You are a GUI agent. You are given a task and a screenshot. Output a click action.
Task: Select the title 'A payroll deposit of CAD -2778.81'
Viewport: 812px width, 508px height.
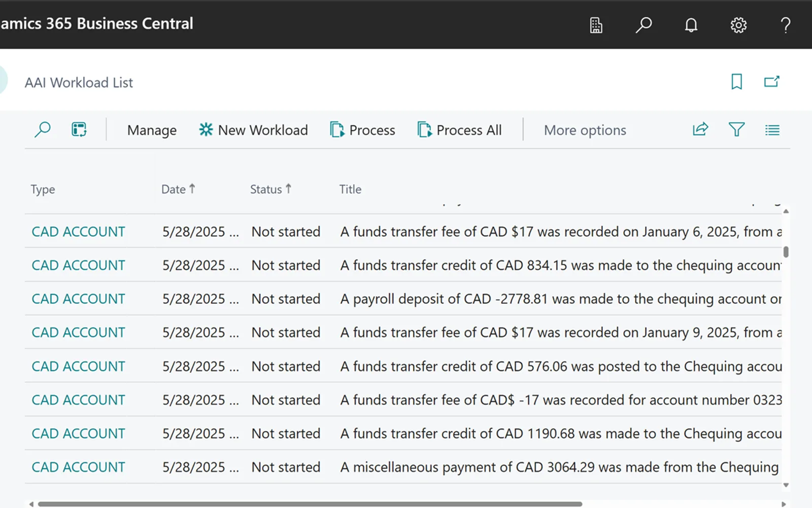[561, 299]
